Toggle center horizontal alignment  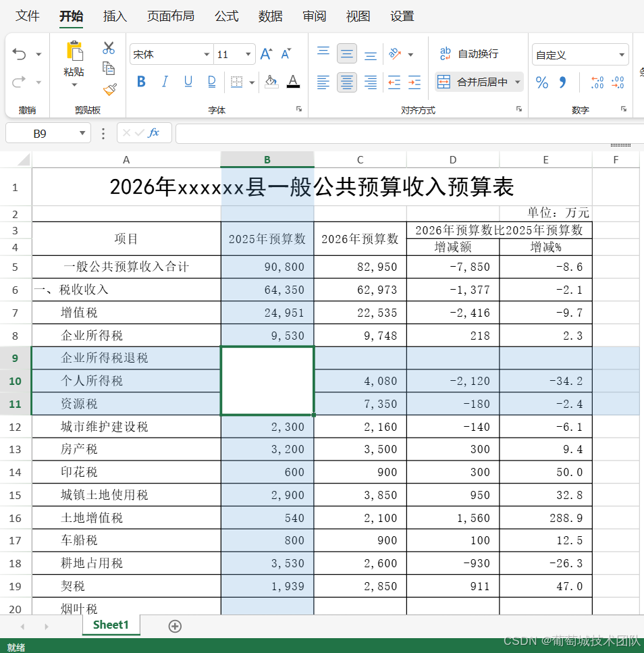click(347, 82)
